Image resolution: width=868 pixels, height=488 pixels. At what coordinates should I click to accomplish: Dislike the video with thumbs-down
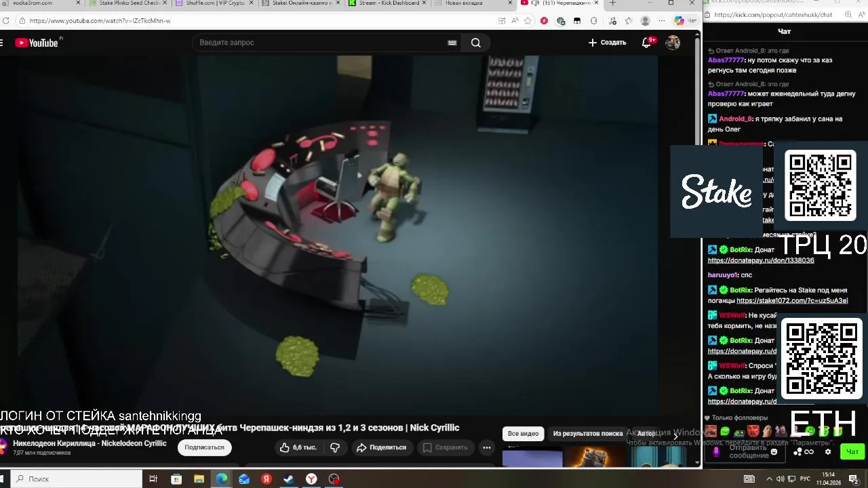[x=335, y=447]
